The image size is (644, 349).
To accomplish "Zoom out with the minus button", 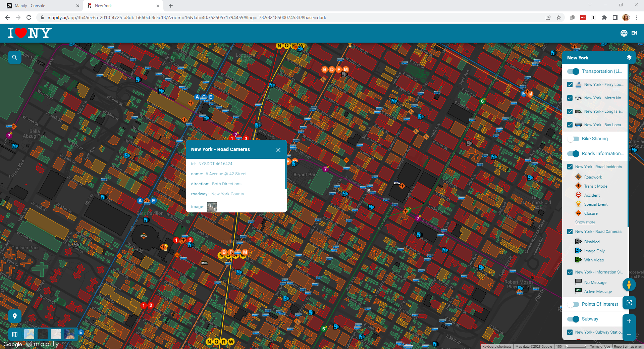I will [629, 334].
